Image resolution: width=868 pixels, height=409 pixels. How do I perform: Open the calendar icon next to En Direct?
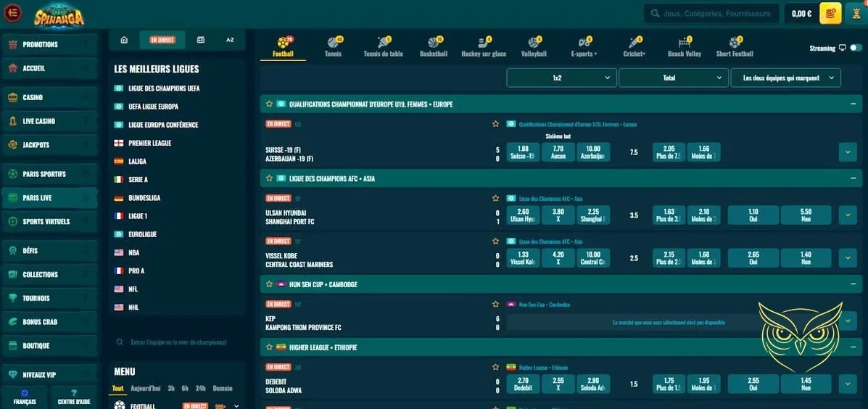point(201,40)
